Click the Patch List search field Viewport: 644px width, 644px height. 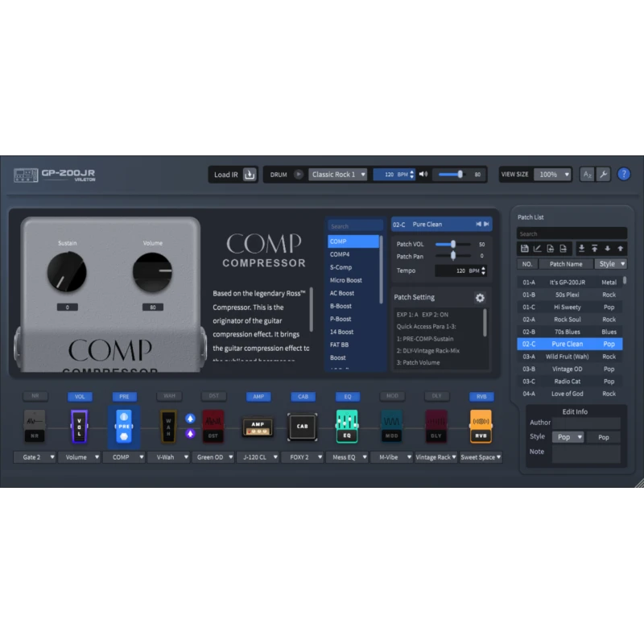pos(571,234)
